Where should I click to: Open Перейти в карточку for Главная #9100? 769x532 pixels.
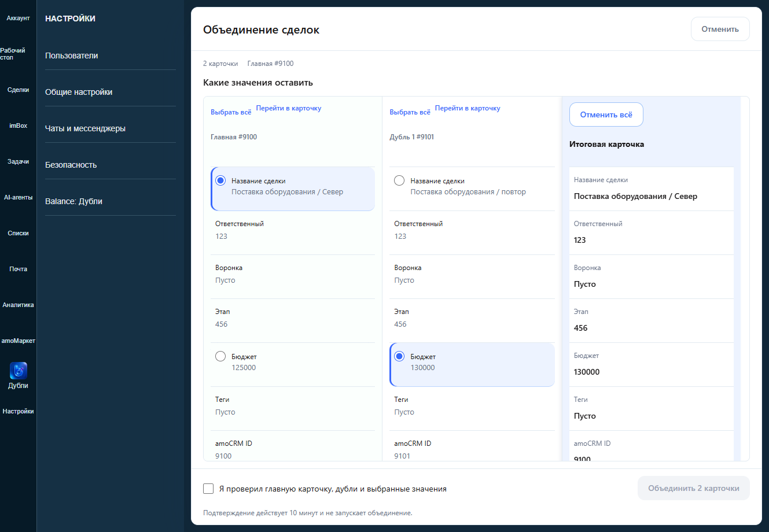[x=289, y=108]
